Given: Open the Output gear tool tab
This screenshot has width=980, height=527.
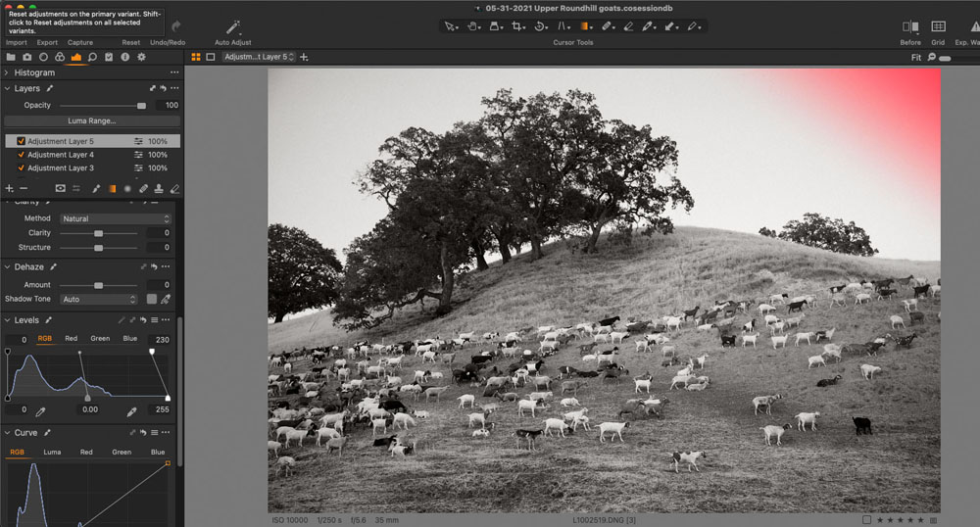Looking at the screenshot, I should pos(141,57).
